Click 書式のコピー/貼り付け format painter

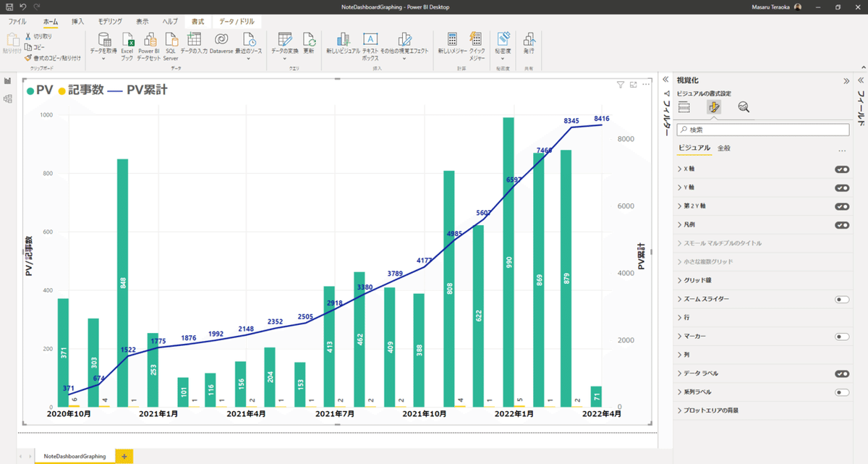pos(52,58)
